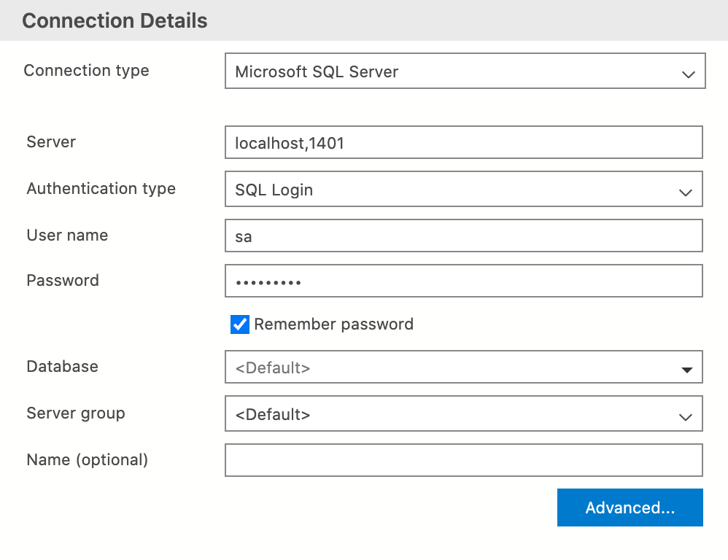
Task: Click the Server group dropdown chevron
Action: coord(685,415)
